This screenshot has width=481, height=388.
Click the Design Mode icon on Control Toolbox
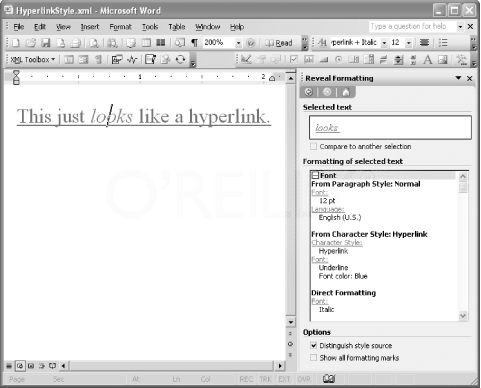[246, 60]
